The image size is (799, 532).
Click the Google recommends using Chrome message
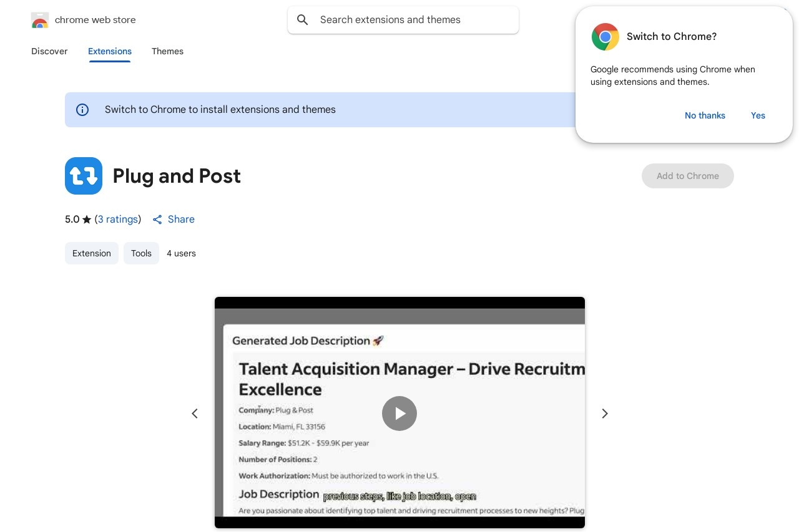point(673,75)
